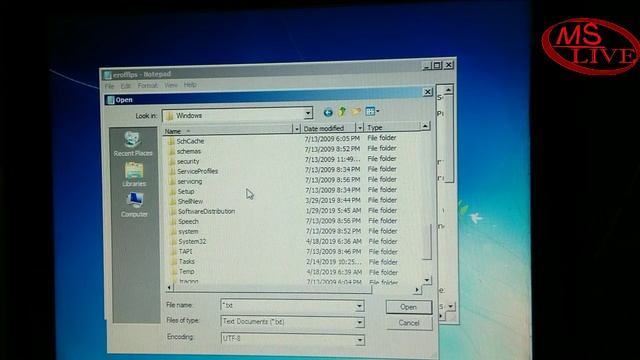Select the Setup folder icon
Screen dimensions: 640x360
173,191
